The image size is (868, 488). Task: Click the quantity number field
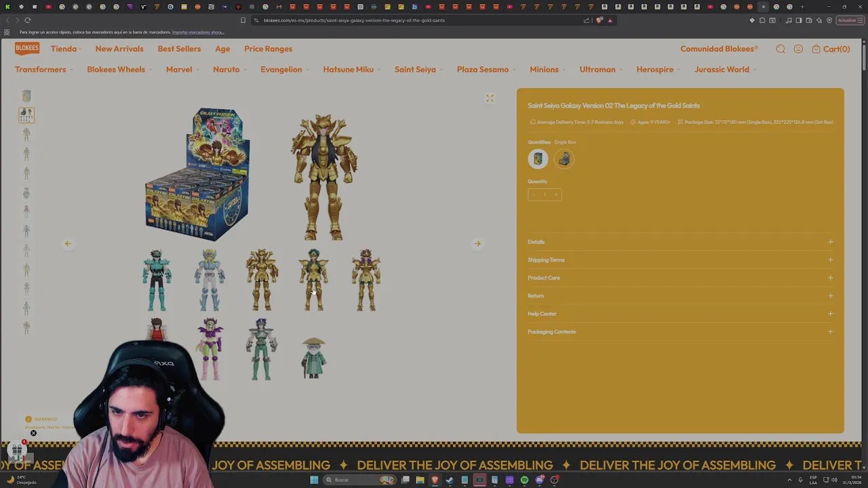pos(545,195)
